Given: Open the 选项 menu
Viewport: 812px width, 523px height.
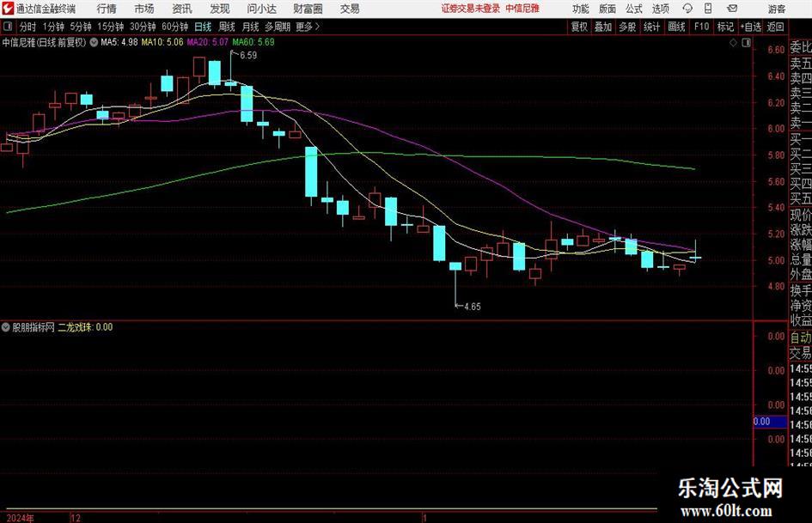Looking at the screenshot, I should [660, 9].
